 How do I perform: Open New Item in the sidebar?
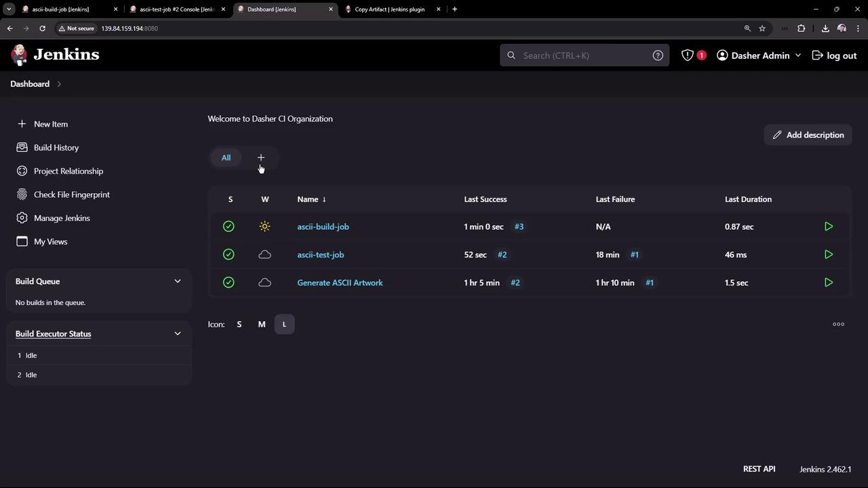tap(42, 124)
